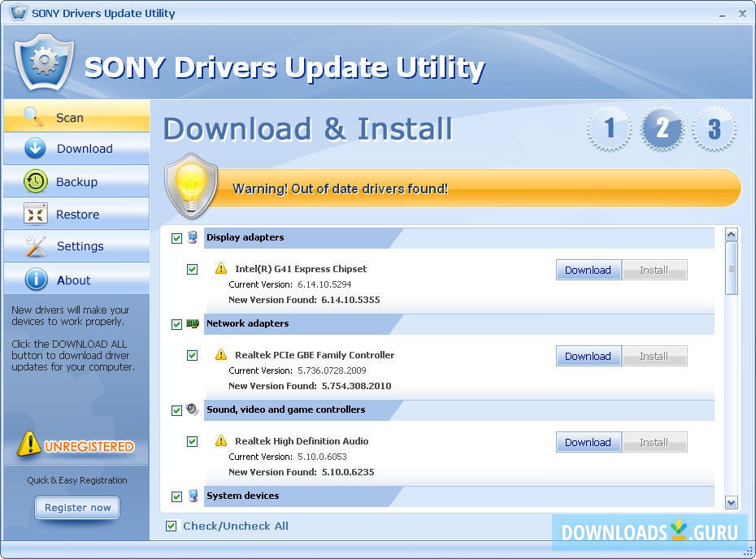The image size is (756, 559).
Task: Click warning icon beside Realtek High Definition Audio
Action: pyautogui.click(x=221, y=440)
